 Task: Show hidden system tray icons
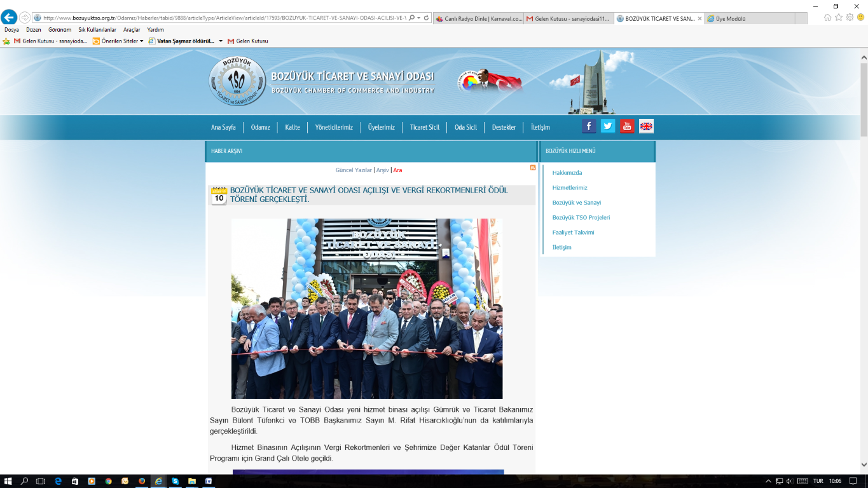[x=768, y=481]
